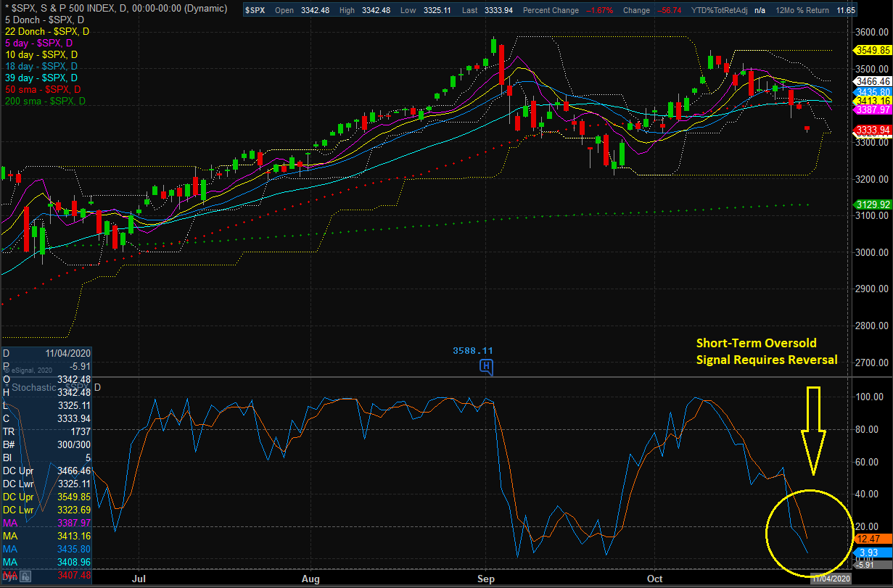Viewport: 893px width, 588px height.
Task: Click the C 3333.94 close row in data window
Action: 46,418
